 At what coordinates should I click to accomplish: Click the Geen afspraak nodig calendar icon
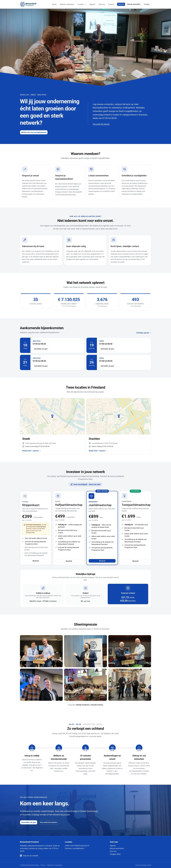tap(69, 240)
